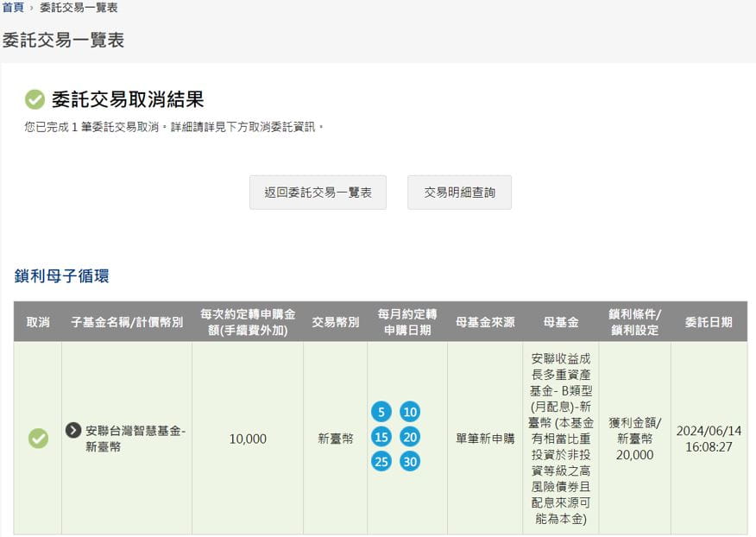Click the date circle 15
Image resolution: width=756 pixels, height=537 pixels.
[381, 437]
